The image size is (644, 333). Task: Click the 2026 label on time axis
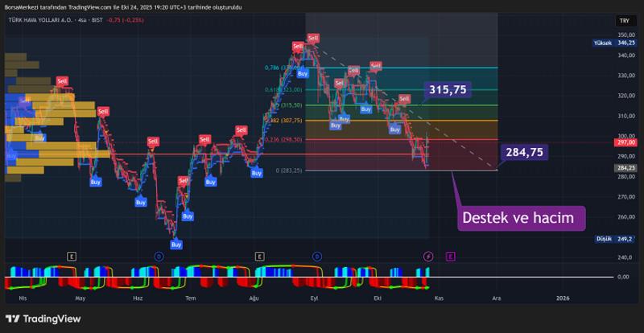click(x=562, y=298)
